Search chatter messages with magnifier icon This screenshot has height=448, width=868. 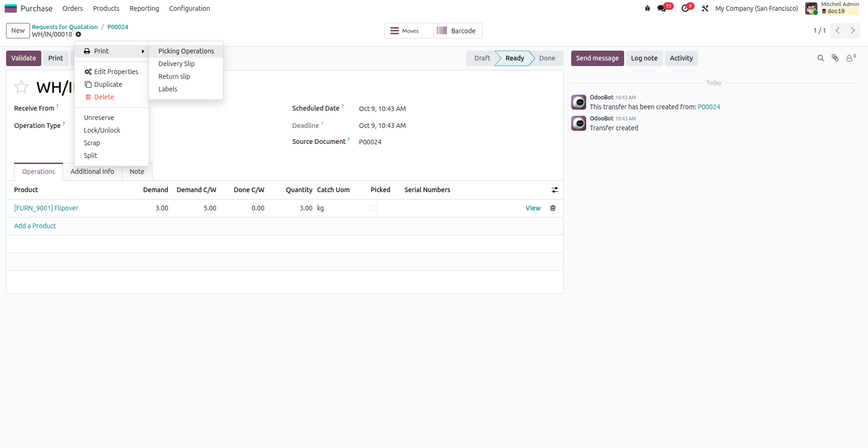click(x=821, y=58)
